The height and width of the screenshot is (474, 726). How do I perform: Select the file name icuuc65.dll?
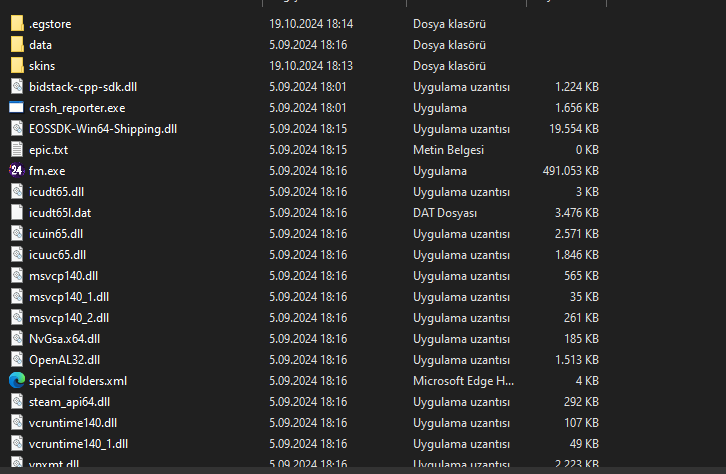click(57, 255)
